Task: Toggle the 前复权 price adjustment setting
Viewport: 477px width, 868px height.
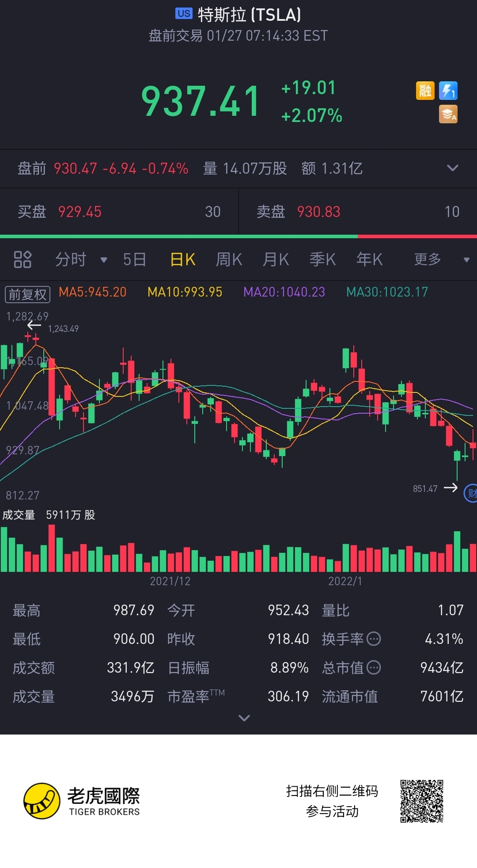Action: (x=27, y=294)
